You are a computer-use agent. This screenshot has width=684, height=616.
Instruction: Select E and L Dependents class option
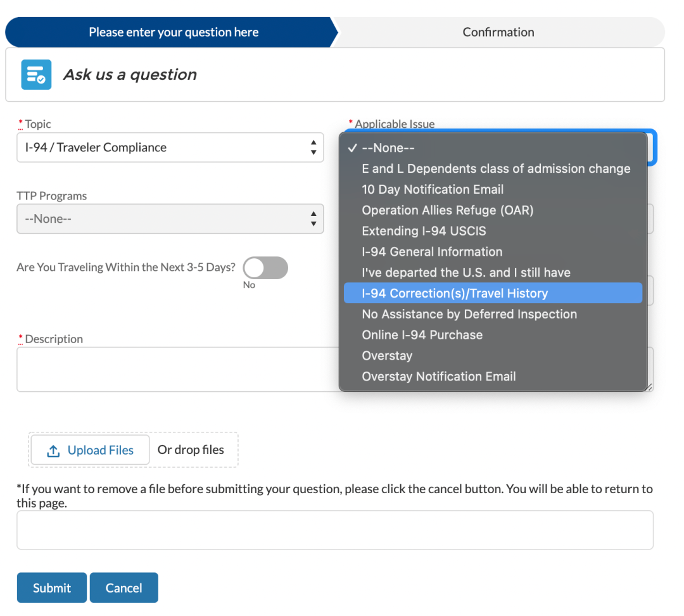coord(495,168)
